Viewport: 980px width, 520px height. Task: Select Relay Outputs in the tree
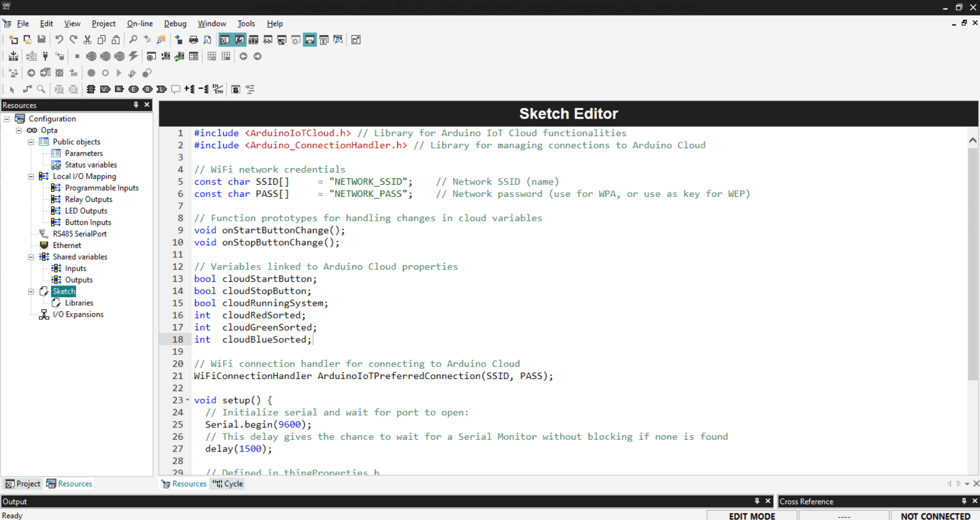tap(88, 199)
